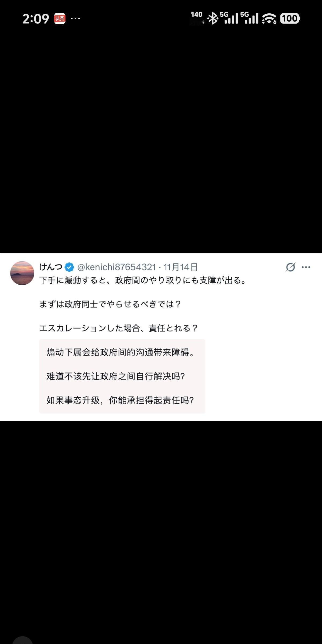Tap the first 5G signal strength icon
The height and width of the screenshot is (644, 322).
pyautogui.click(x=229, y=18)
